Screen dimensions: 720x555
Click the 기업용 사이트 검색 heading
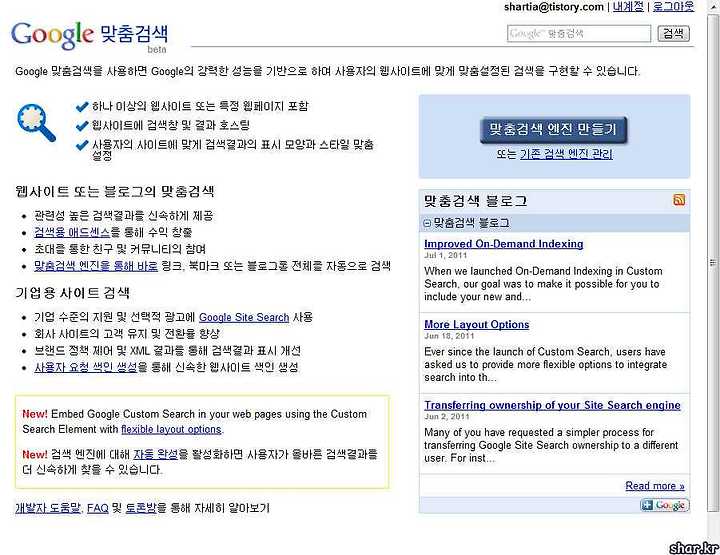point(73,293)
